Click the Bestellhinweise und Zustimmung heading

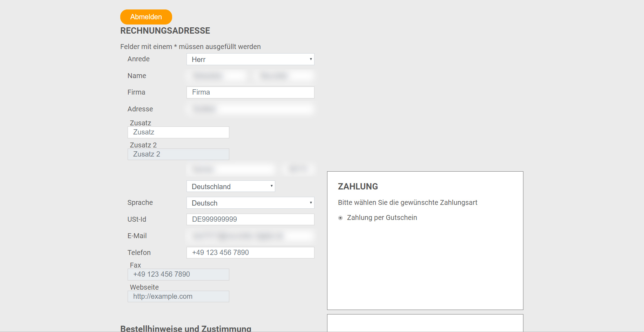[x=185, y=328]
